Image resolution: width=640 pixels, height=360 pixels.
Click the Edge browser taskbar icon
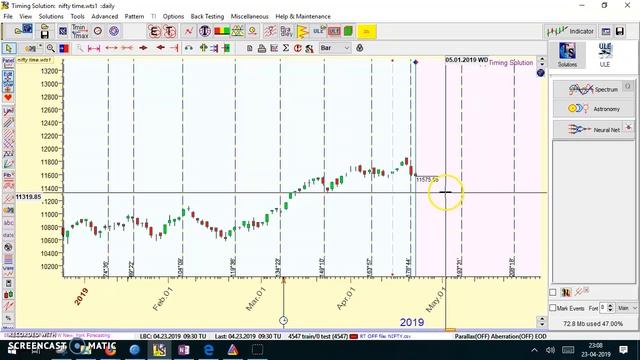click(x=209, y=350)
